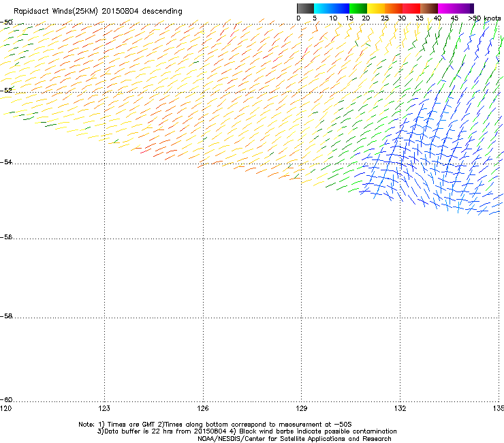Viewport: 504px width, 443px height.
Task: Click the '>50 knots' legend label
Action: (484, 18)
